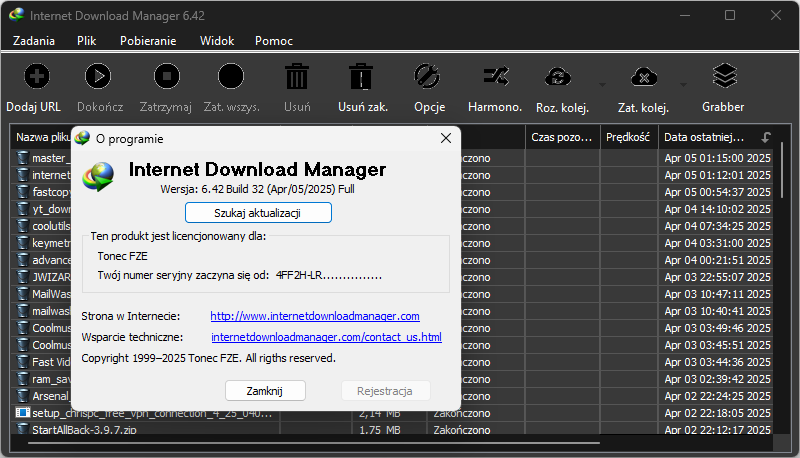Open Opcje settings icon
This screenshot has width=800, height=458.
coord(427,77)
